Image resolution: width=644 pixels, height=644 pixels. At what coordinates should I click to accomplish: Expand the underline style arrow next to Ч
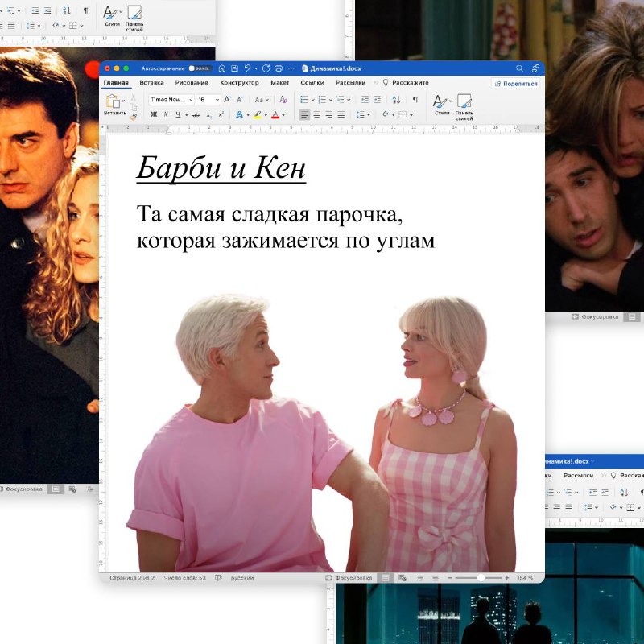point(186,115)
